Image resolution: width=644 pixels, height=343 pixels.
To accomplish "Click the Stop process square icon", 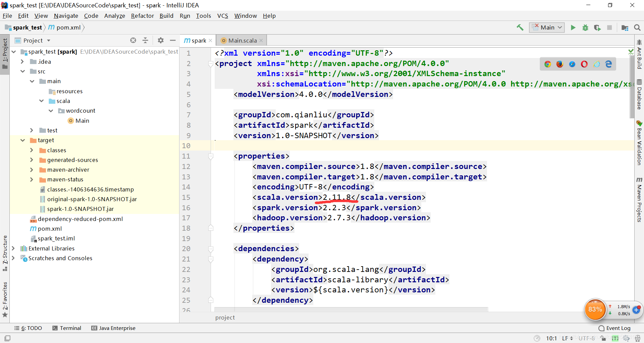I will click(x=609, y=27).
